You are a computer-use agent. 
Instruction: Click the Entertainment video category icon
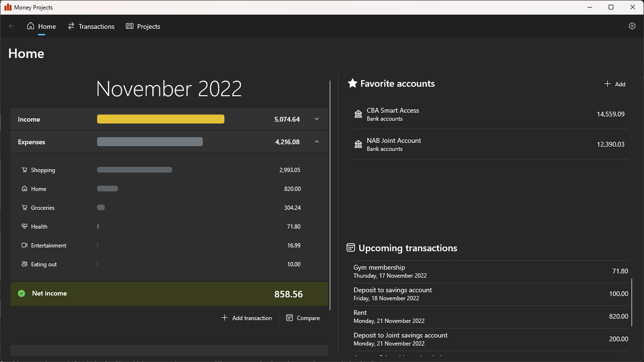click(25, 246)
